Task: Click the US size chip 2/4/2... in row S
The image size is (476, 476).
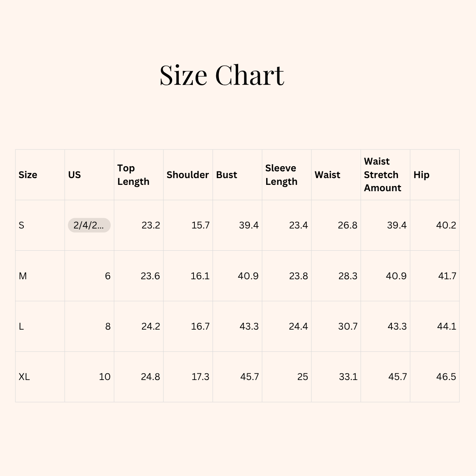Action: [89, 225]
